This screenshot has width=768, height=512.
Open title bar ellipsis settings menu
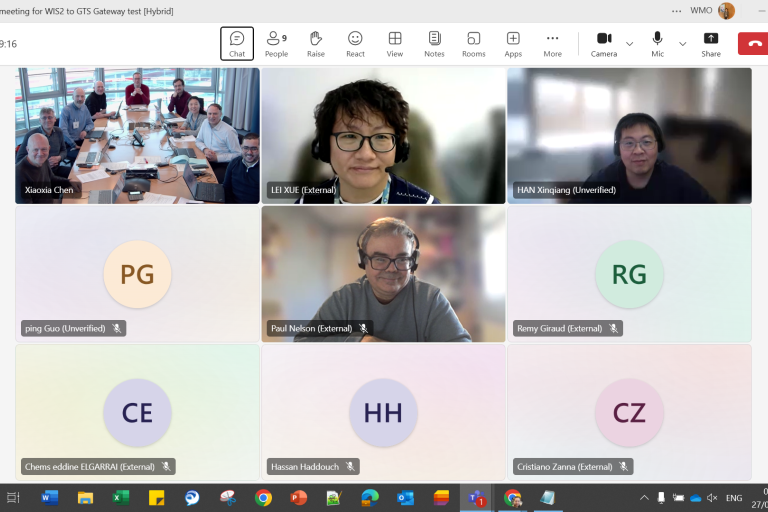pyautogui.click(x=677, y=11)
